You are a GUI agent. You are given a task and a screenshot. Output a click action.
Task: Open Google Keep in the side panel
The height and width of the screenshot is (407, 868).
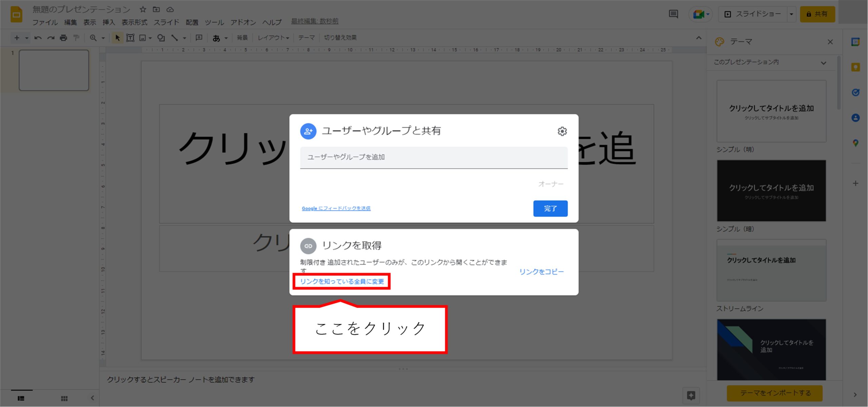click(855, 67)
